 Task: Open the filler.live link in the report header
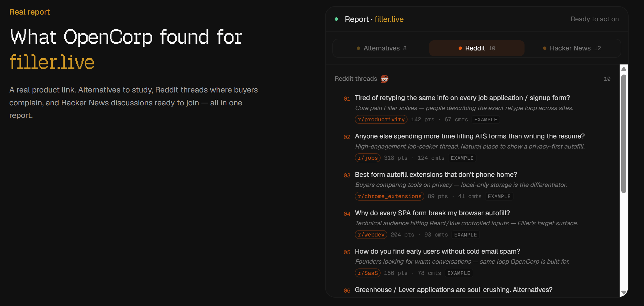pos(389,19)
